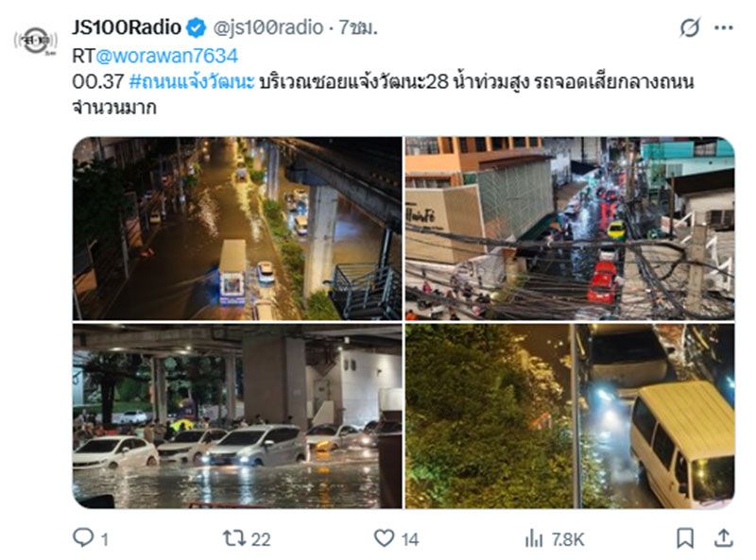Open the @js100radio handle link
Screen dimensions: 756x560
coord(268,27)
